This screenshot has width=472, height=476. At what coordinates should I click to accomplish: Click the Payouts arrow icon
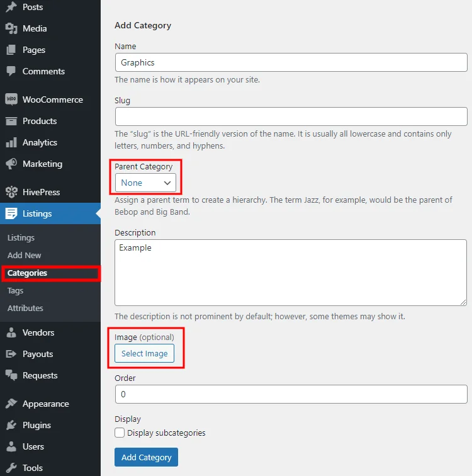11,354
